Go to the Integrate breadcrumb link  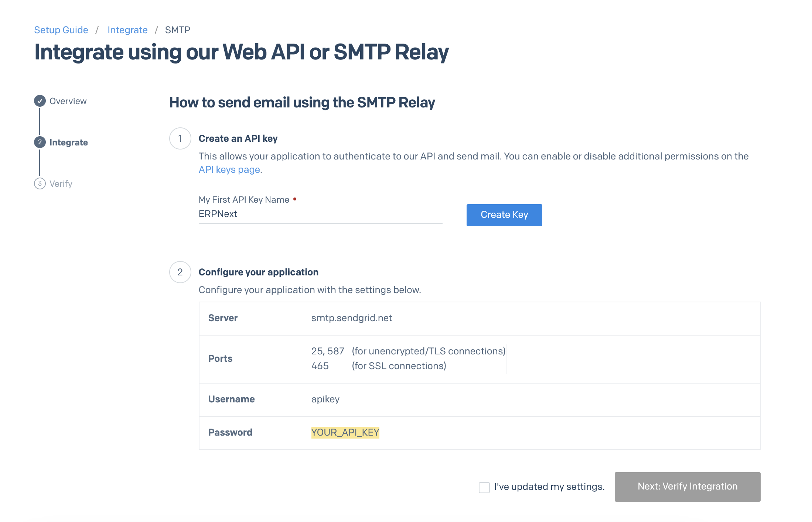pyautogui.click(x=127, y=30)
